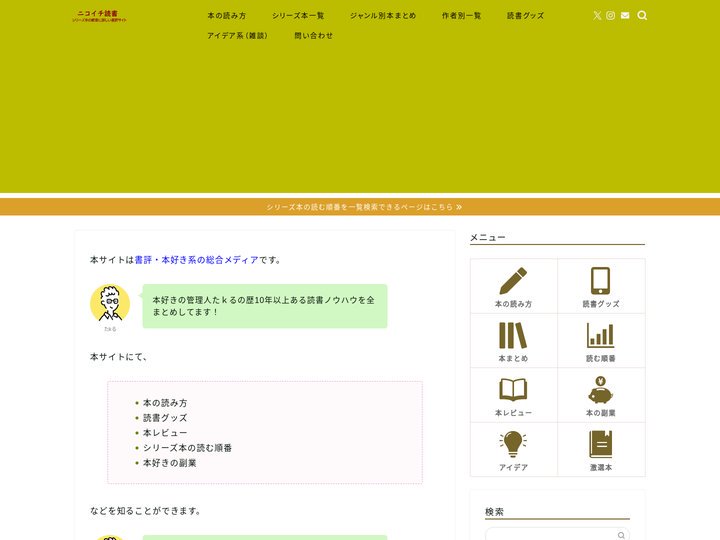This screenshot has height=540, width=720.
Task: Click the ニコイチ読書 site logo
Action: [99, 16]
